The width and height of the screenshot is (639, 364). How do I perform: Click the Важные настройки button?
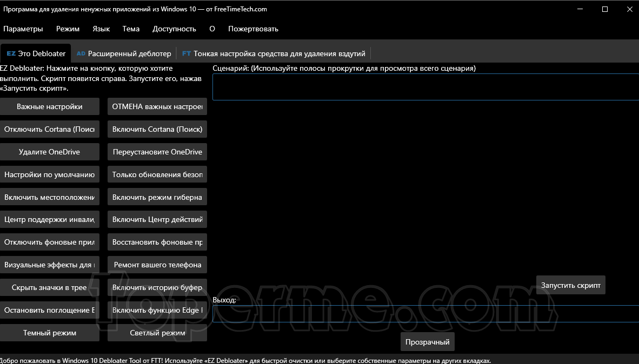(50, 107)
